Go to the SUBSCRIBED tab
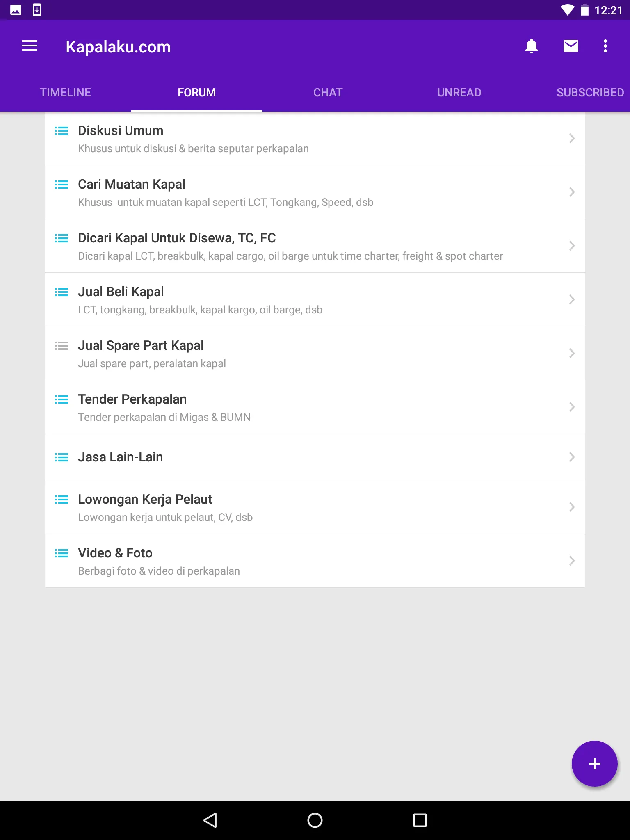This screenshot has width=630, height=840. [x=590, y=92]
